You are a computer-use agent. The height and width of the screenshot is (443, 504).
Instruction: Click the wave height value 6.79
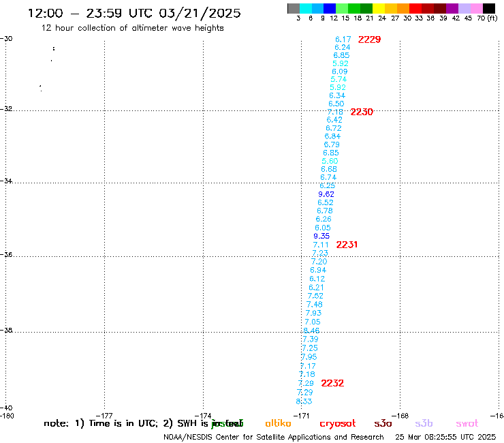pyautogui.click(x=332, y=144)
